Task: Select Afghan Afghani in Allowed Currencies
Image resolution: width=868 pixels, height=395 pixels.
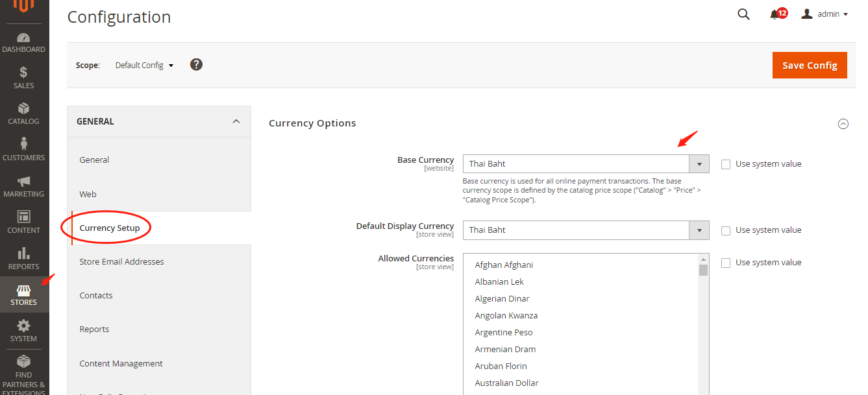Action: coord(580,265)
